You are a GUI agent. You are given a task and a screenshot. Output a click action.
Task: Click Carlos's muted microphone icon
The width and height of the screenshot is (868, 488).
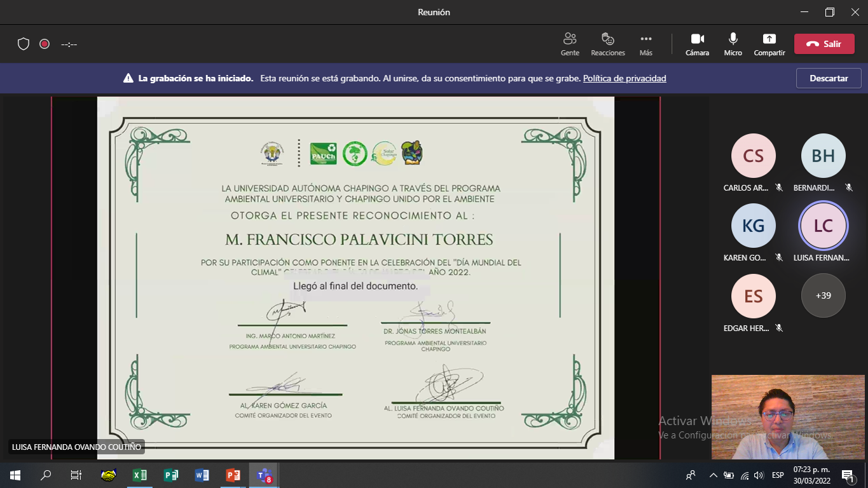coord(779,187)
